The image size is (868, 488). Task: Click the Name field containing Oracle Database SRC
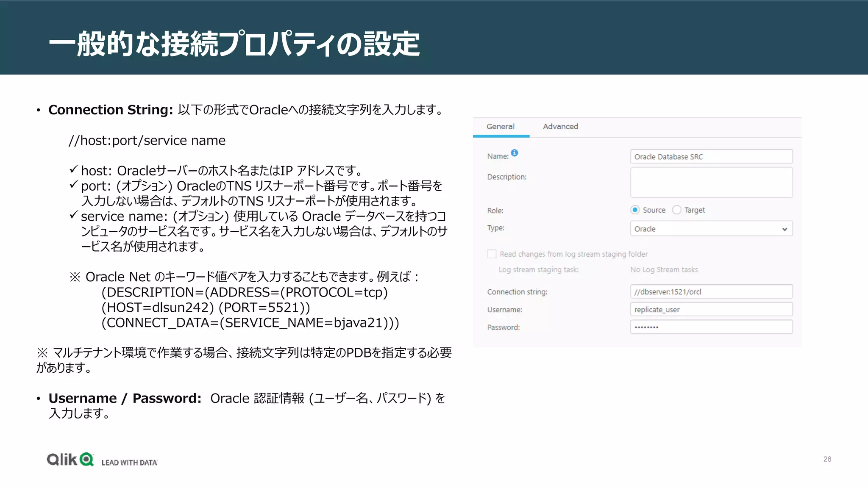711,156
